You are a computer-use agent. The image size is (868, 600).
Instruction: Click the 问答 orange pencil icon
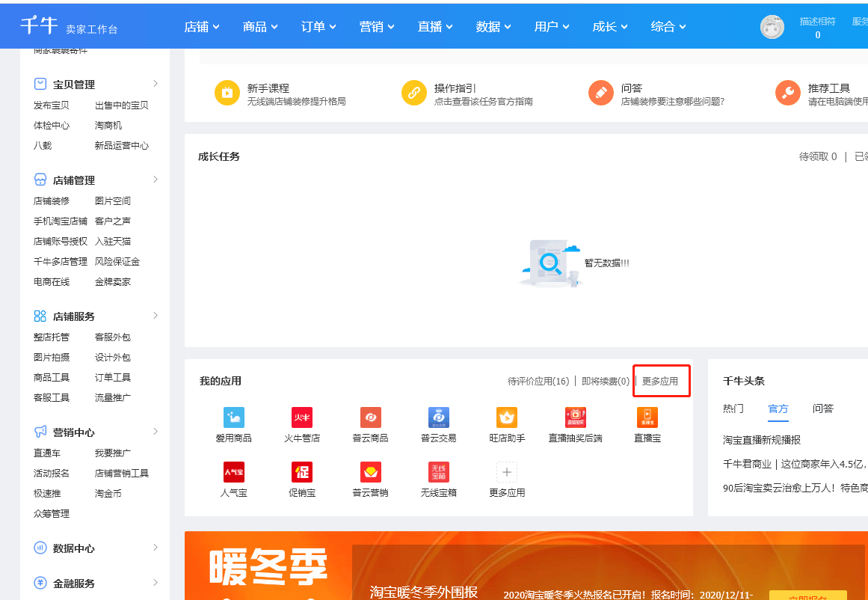pyautogui.click(x=600, y=93)
